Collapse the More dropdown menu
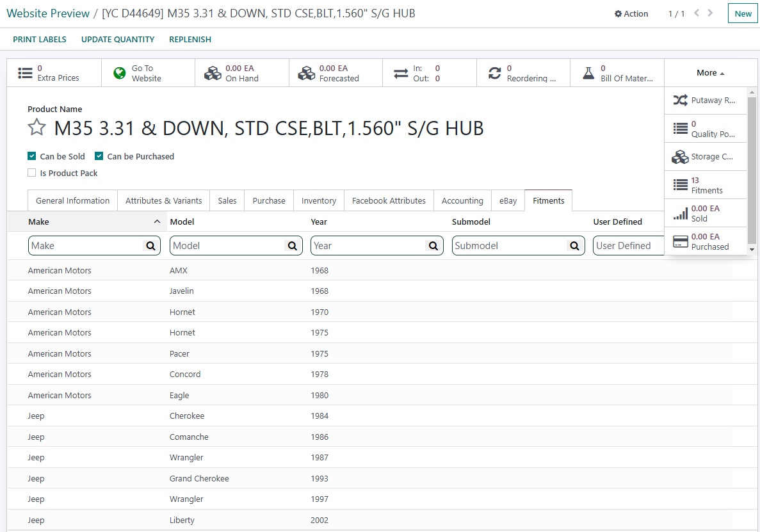760x532 pixels. (x=710, y=73)
